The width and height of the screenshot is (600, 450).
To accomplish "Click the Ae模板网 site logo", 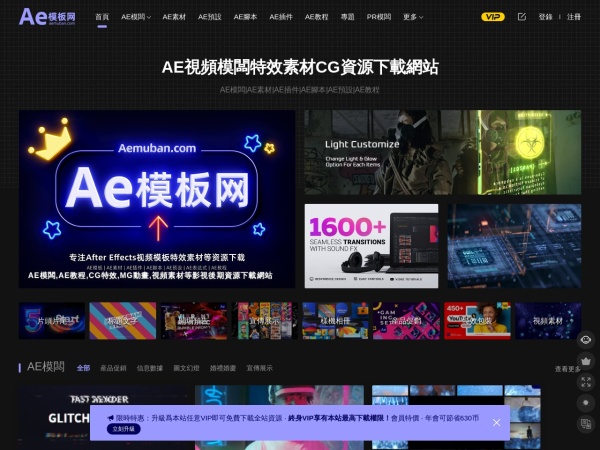I will pos(47,16).
